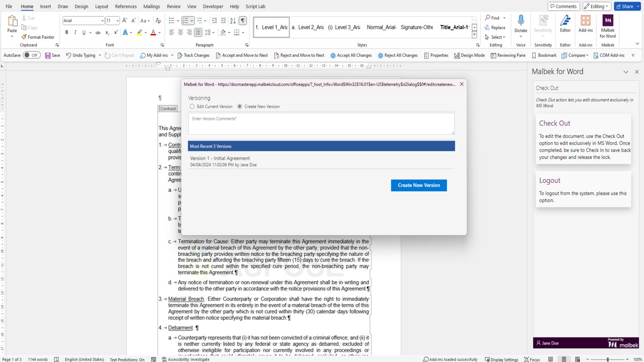The image size is (644, 362).
Task: Open the Reviewing Pane
Action: point(508,56)
